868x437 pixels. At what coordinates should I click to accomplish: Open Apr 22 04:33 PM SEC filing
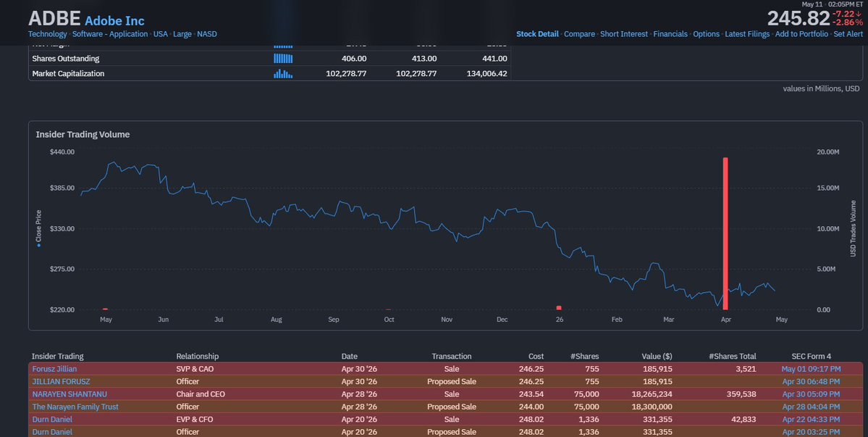811,420
